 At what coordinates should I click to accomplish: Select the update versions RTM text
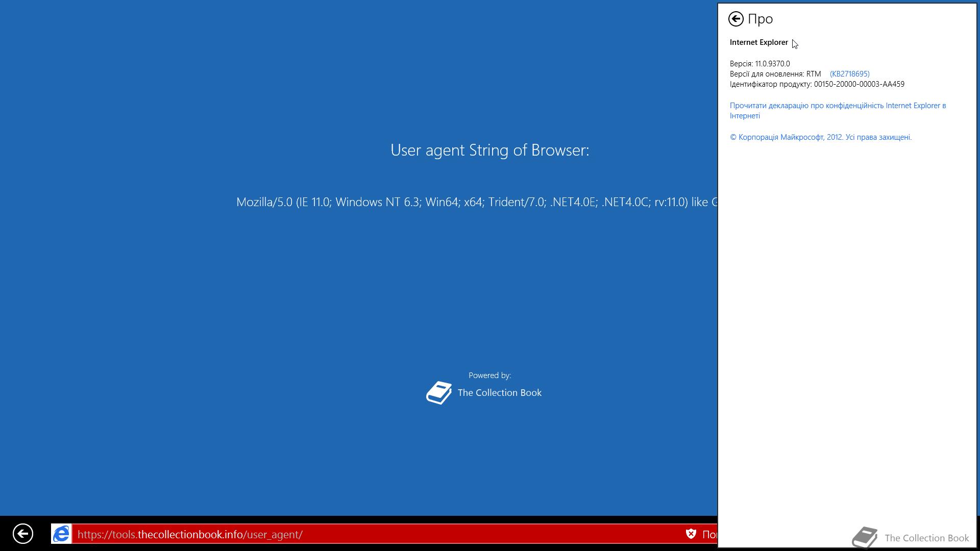pos(775,74)
